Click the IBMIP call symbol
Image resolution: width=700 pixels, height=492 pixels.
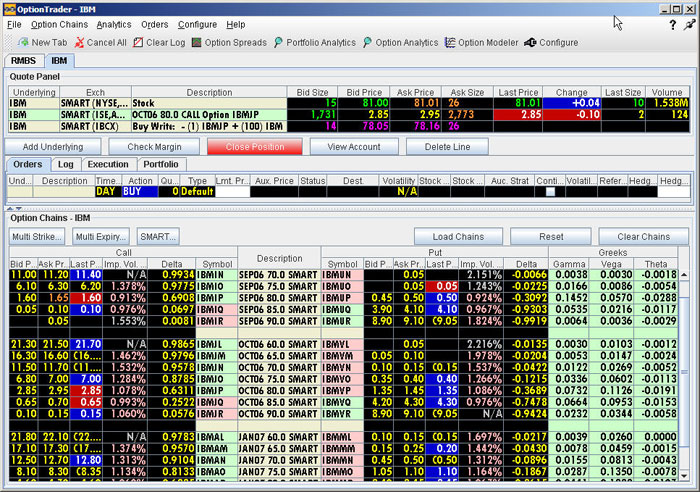217,298
